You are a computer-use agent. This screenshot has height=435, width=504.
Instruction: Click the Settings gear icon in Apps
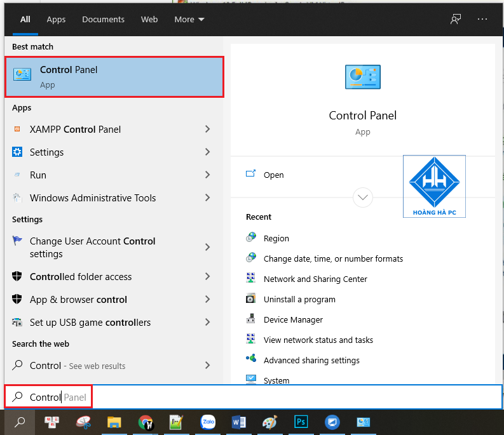pyautogui.click(x=17, y=152)
